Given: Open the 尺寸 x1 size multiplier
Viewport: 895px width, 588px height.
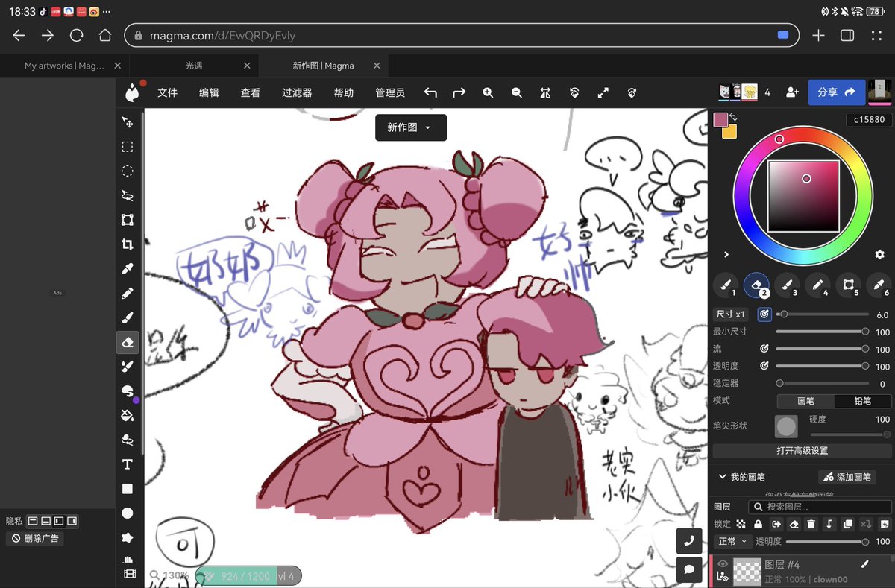Looking at the screenshot, I should click(732, 314).
